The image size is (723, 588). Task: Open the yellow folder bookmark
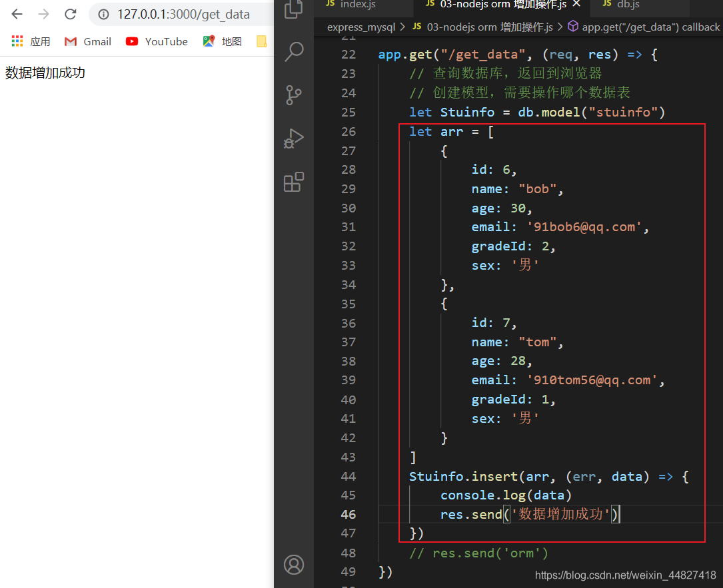(261, 41)
